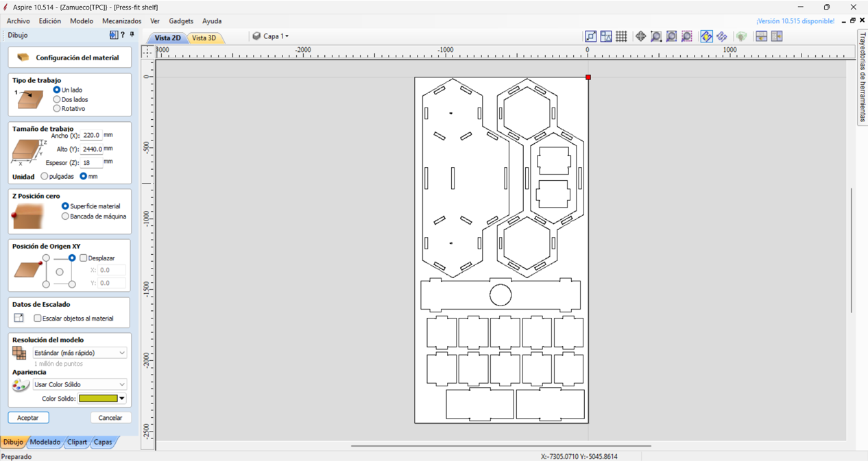Click the tile windows horizontally icon
Image resolution: width=868 pixels, height=461 pixels.
click(761, 36)
